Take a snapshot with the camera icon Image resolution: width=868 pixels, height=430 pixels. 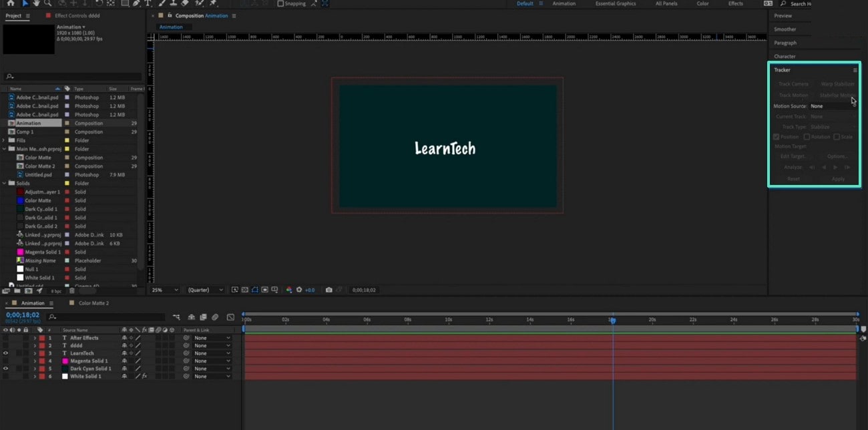(329, 290)
